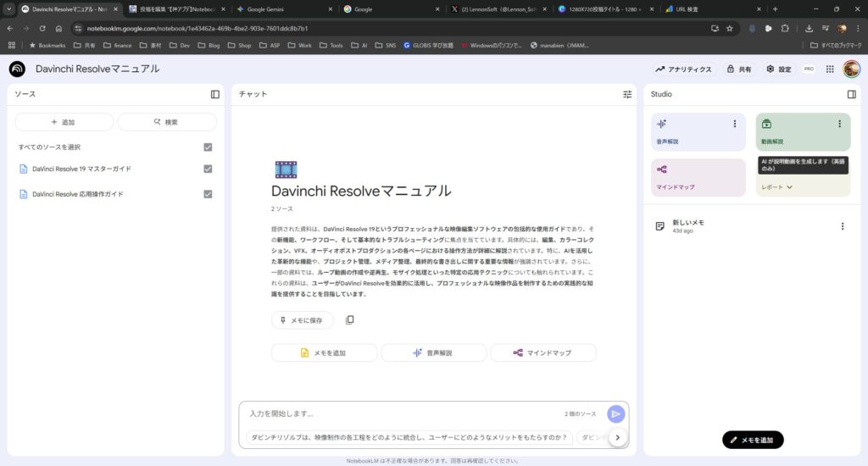Viewport: 868px width, 466px height.
Task: Open 音声解説 card more-options menu
Action: (735, 124)
